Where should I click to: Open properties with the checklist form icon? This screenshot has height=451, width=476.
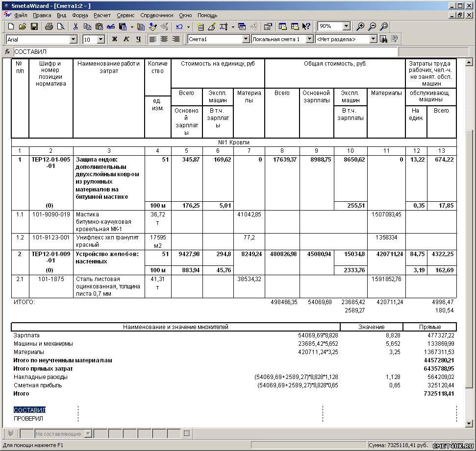pyautogui.click(x=268, y=27)
